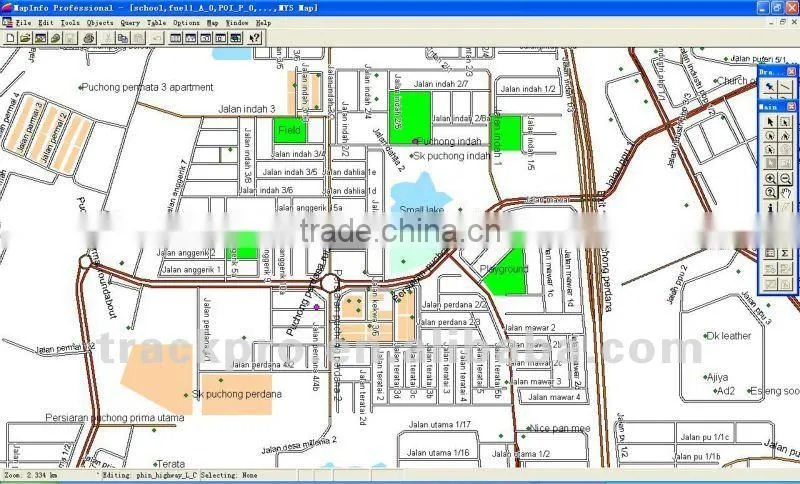
Task: Click the 'Sk puchong perdana' map label
Action: (x=237, y=394)
